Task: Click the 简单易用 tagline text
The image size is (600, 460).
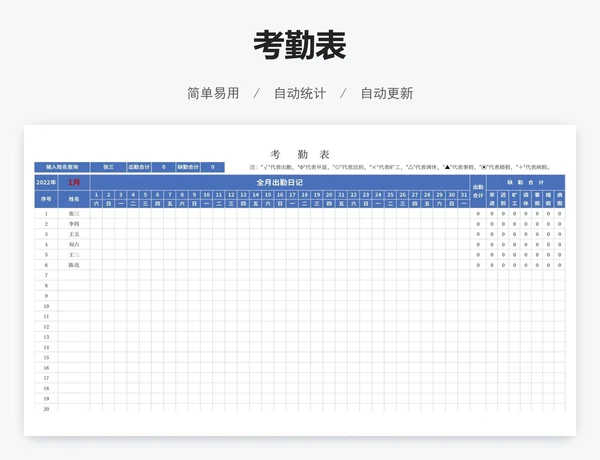Action: coord(213,93)
